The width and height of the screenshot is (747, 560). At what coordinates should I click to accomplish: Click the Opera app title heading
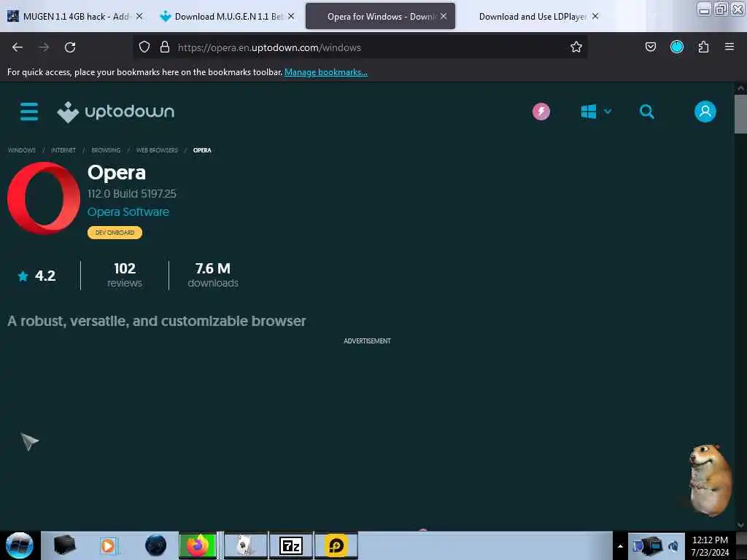click(117, 172)
